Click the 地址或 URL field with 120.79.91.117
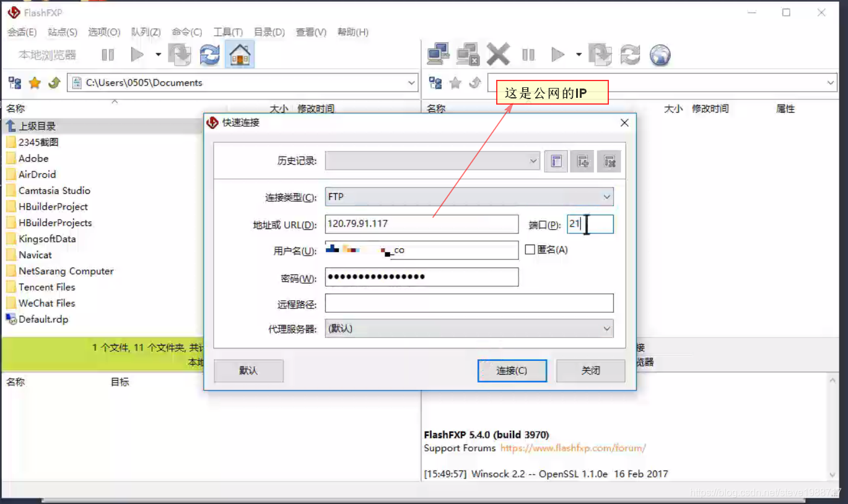Image resolution: width=848 pixels, height=504 pixels. (421, 224)
